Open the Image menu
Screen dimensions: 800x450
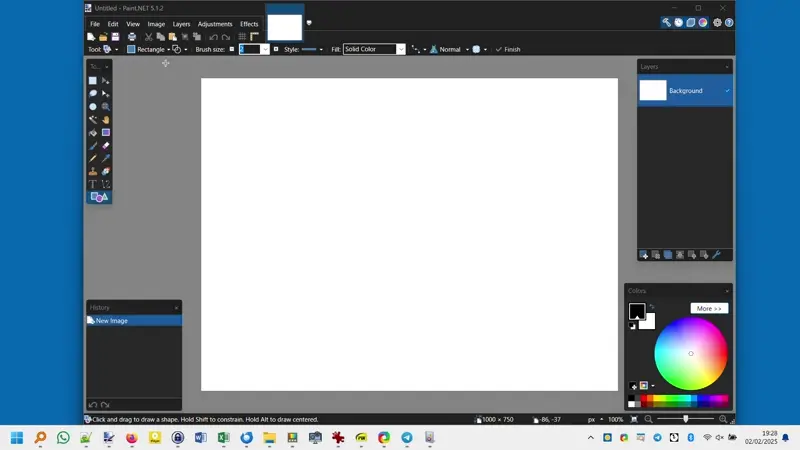point(156,24)
